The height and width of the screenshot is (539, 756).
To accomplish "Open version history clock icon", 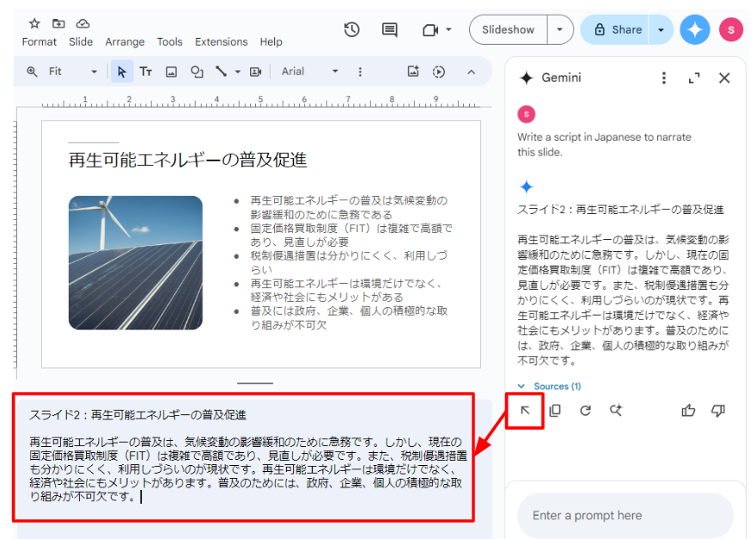I will click(352, 30).
